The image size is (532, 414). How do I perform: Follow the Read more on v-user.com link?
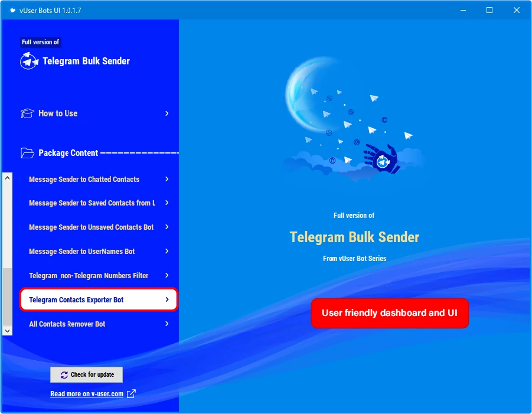pyautogui.click(x=87, y=394)
